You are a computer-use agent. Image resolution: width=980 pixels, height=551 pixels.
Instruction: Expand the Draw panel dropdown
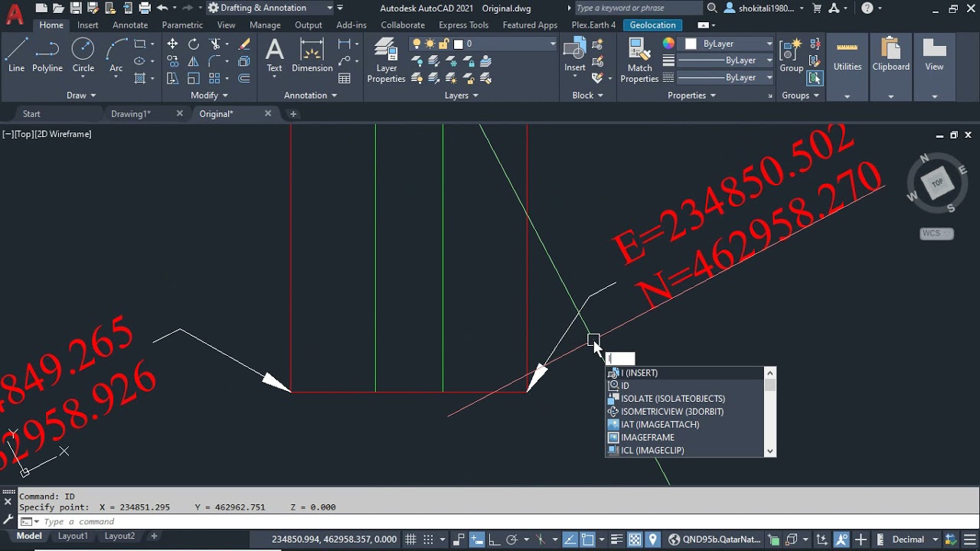(x=81, y=95)
